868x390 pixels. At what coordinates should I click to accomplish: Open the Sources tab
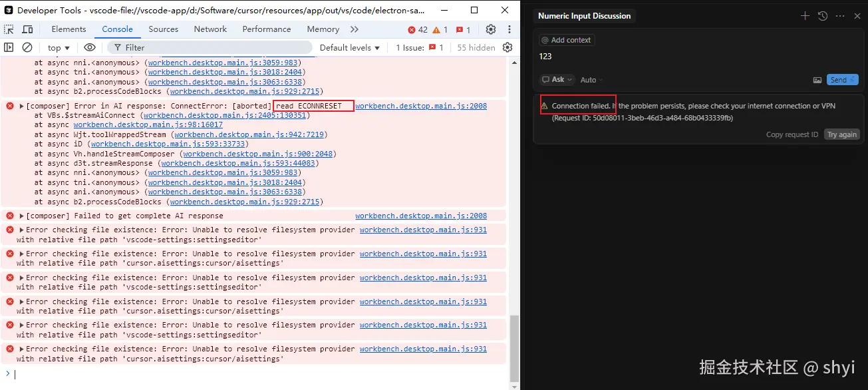(164, 29)
